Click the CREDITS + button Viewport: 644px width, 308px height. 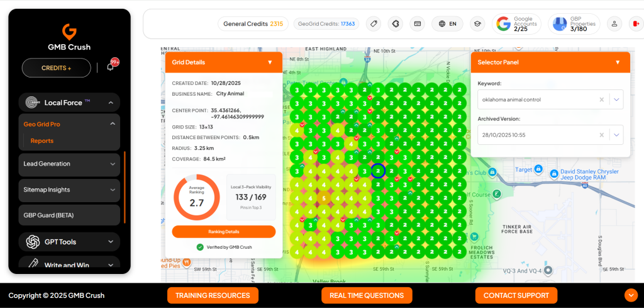coord(56,68)
